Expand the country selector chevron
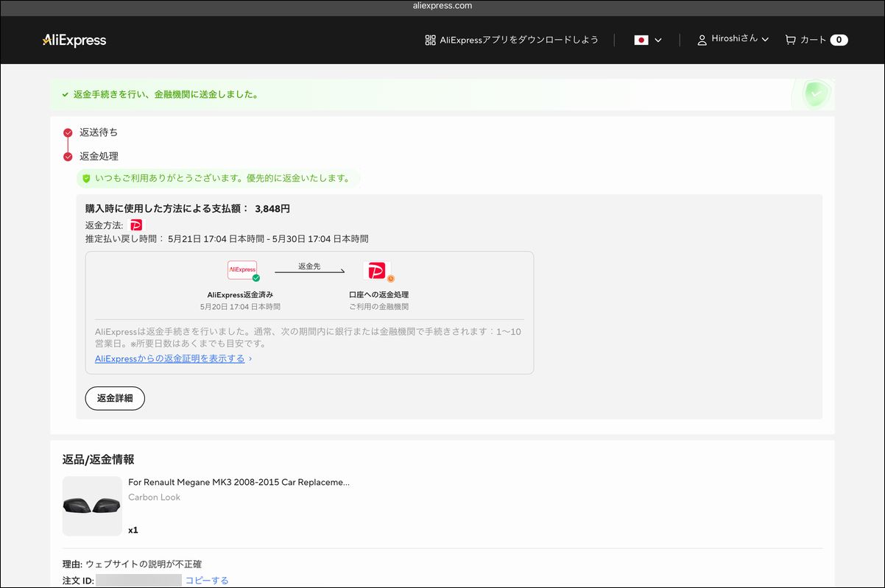This screenshot has height=588, width=885. click(x=658, y=40)
